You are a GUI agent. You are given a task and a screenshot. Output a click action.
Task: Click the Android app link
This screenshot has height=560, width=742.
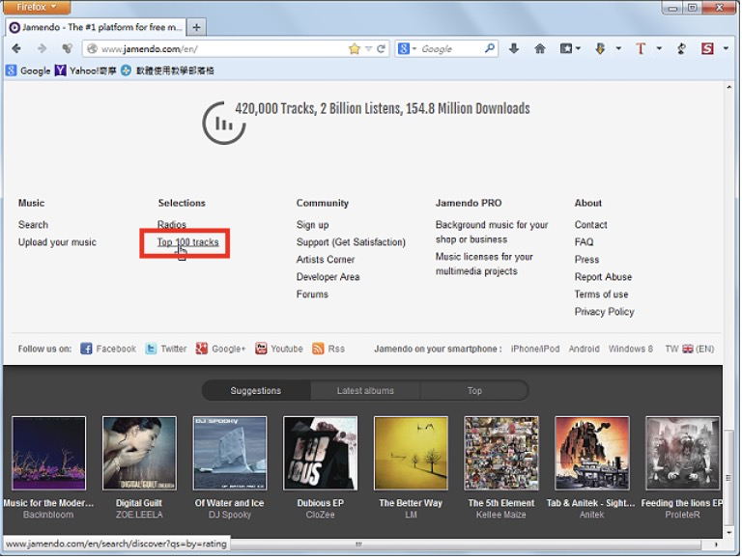(584, 350)
